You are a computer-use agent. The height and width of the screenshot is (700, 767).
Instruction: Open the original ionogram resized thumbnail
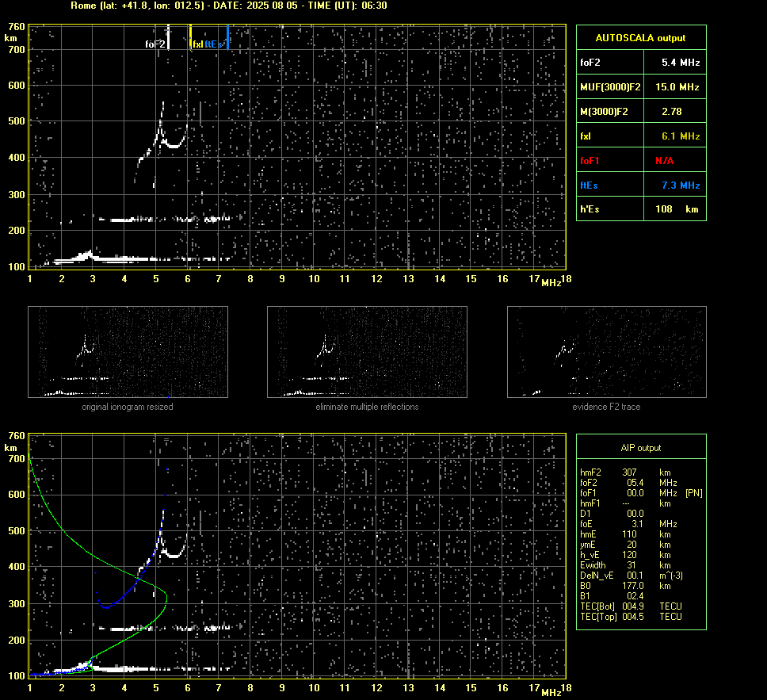point(128,352)
